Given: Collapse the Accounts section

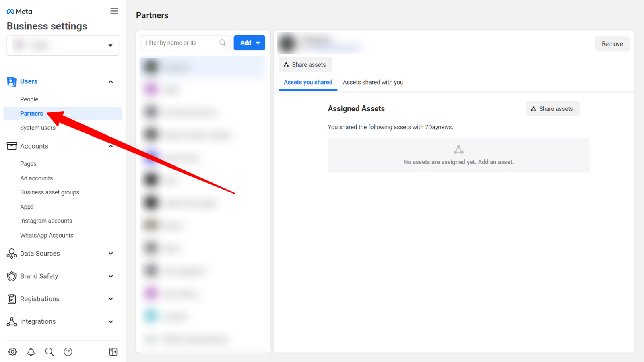Looking at the screenshot, I should click(111, 146).
